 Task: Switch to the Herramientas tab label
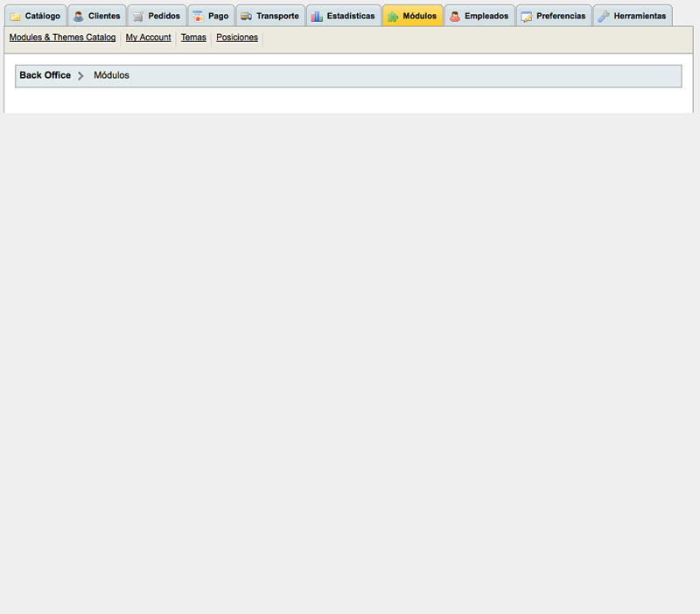coord(640,17)
